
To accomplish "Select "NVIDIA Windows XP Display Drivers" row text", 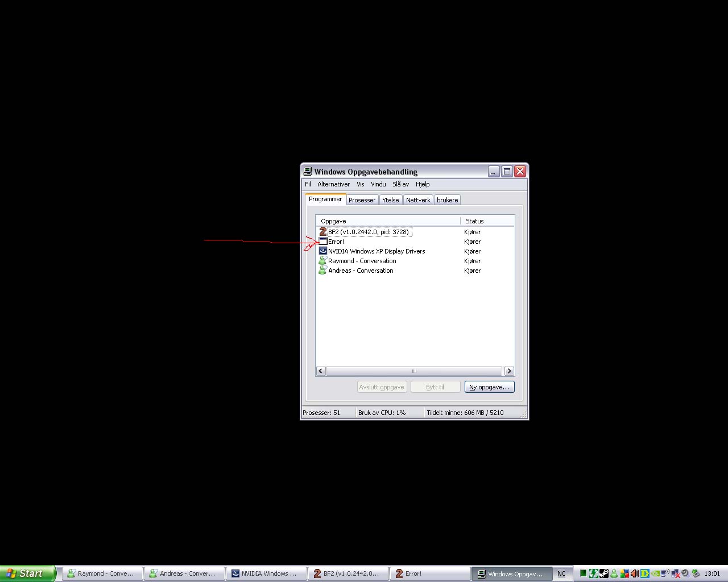I will 377,251.
